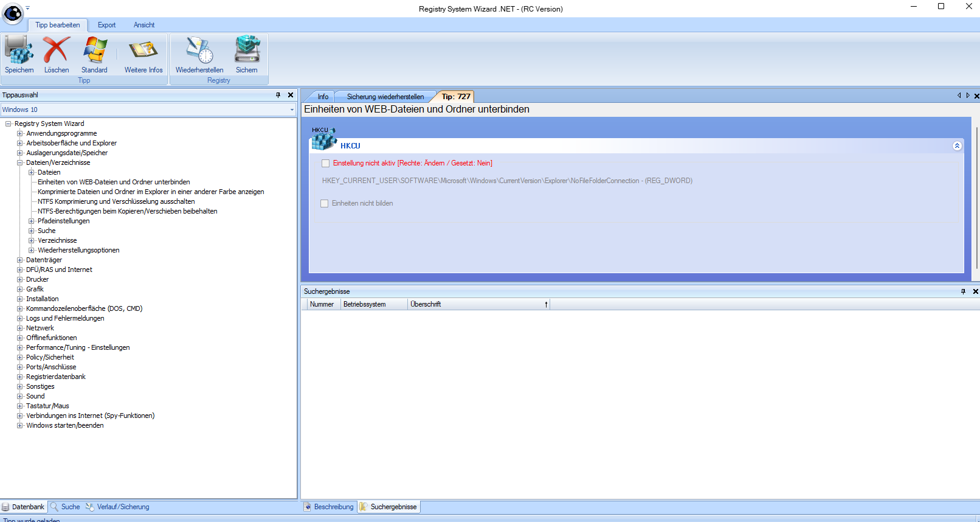The width and height of the screenshot is (980, 522).
Task: Close the active Tip 727 document tab
Action: pos(977,96)
